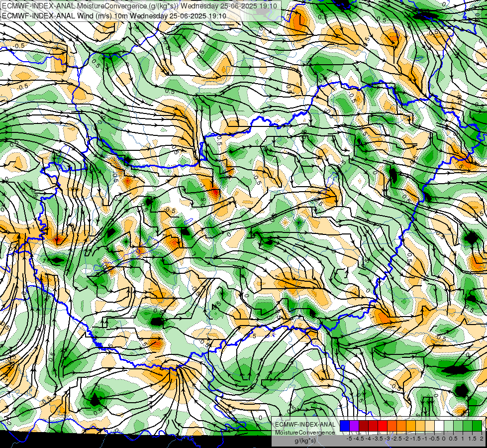Click the white legend swatch
Image resolution: width=487 pixels, height=448 pixels.
(x=439, y=426)
